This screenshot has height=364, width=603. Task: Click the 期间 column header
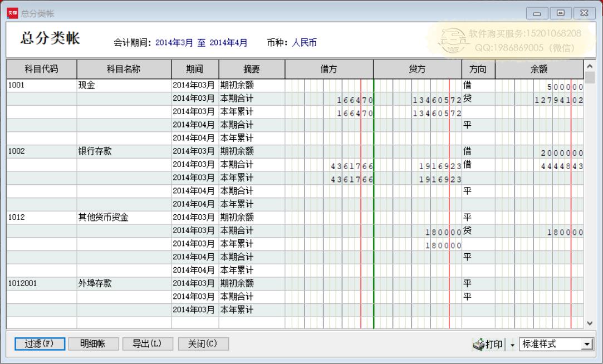click(x=195, y=69)
